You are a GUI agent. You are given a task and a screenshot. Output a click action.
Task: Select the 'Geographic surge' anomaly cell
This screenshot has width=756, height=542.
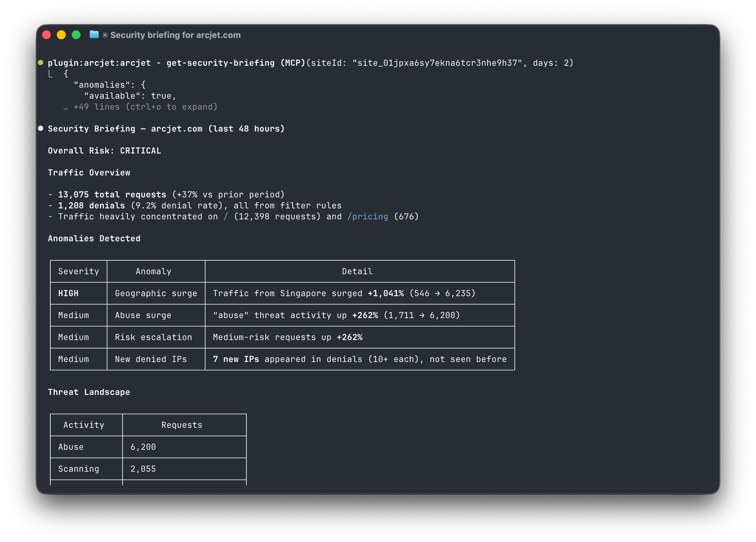156,294
